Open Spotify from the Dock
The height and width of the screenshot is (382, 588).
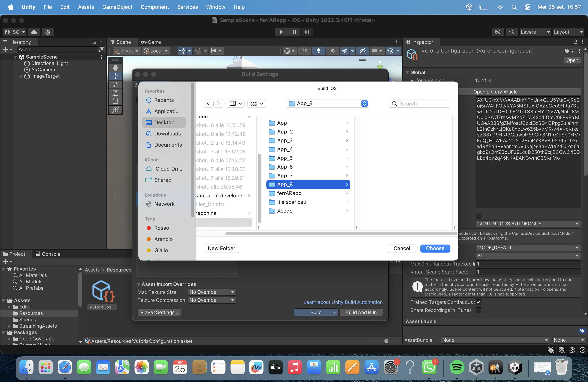(x=457, y=367)
